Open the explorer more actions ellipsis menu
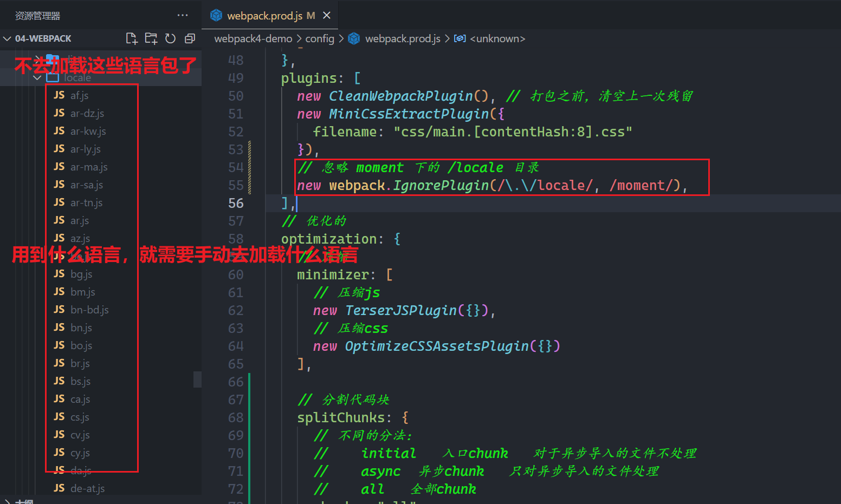Screen dimensions: 841x504 point(183,15)
